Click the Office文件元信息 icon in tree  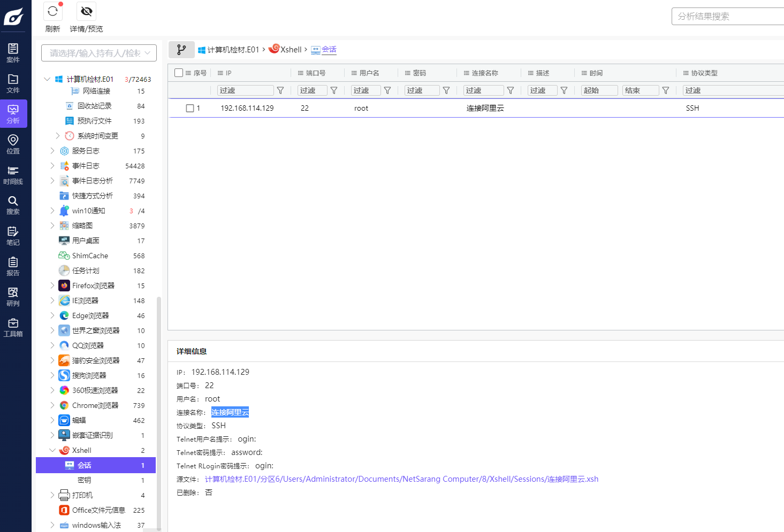click(x=64, y=510)
